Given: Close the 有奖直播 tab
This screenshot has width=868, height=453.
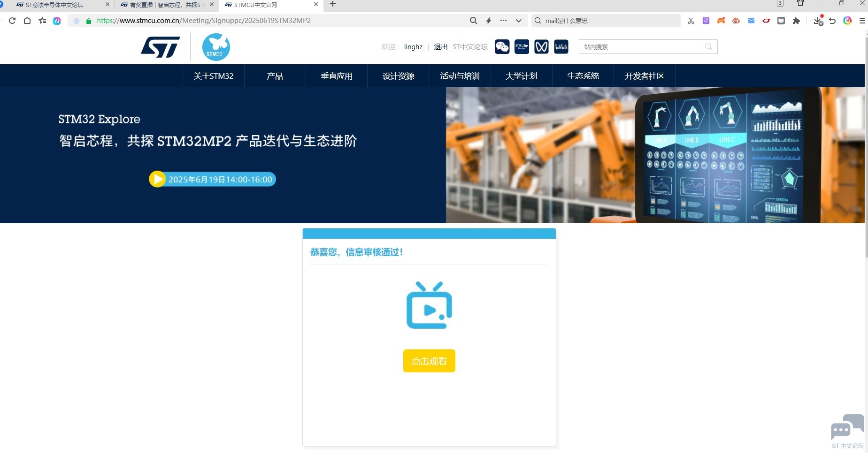Looking at the screenshot, I should [x=212, y=4].
